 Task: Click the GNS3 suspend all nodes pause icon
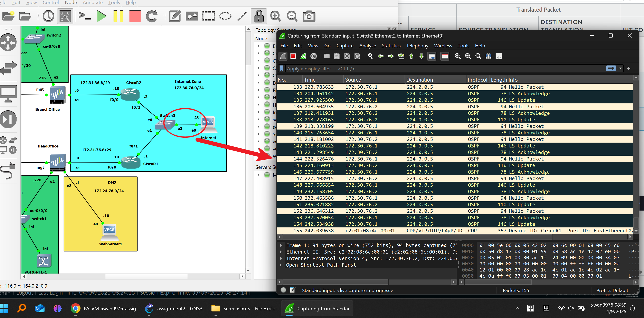tap(118, 17)
